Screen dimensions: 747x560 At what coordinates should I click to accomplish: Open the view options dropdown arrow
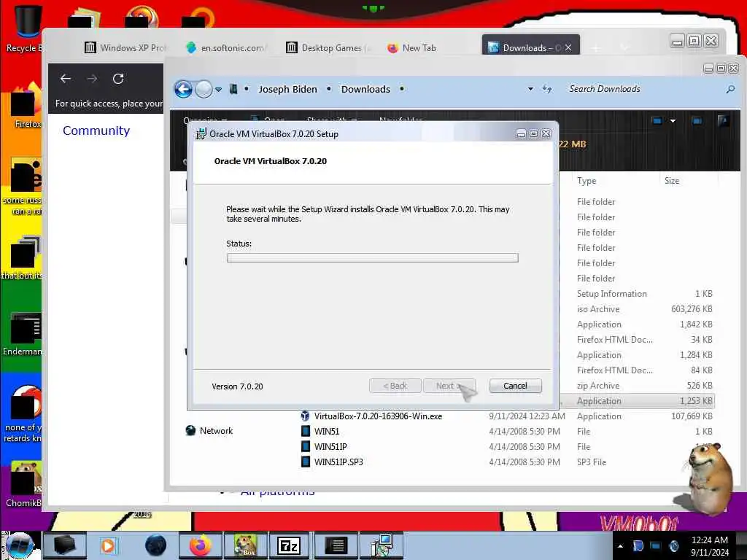pos(673,121)
